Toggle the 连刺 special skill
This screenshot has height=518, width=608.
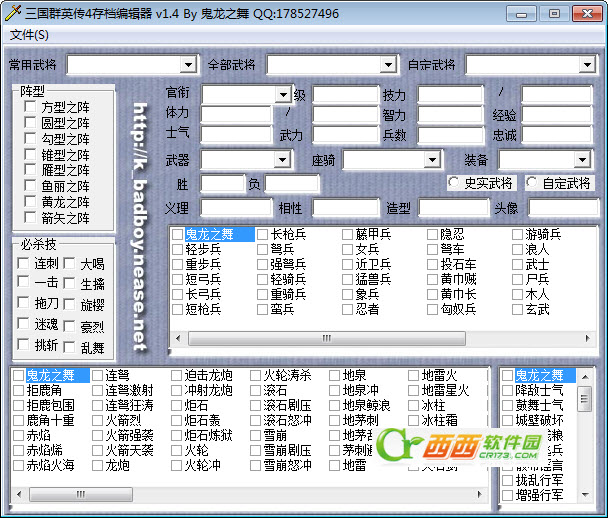[x=23, y=263]
